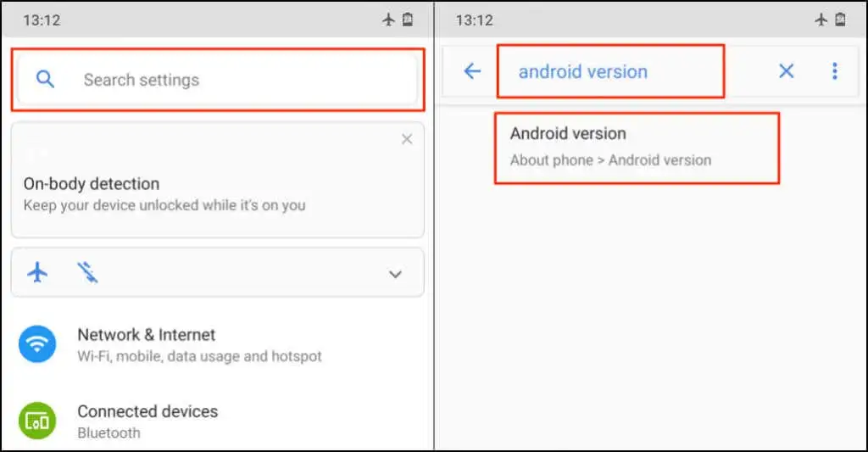The height and width of the screenshot is (452, 868).
Task: Click the 'android version' search text field
Action: pos(610,71)
